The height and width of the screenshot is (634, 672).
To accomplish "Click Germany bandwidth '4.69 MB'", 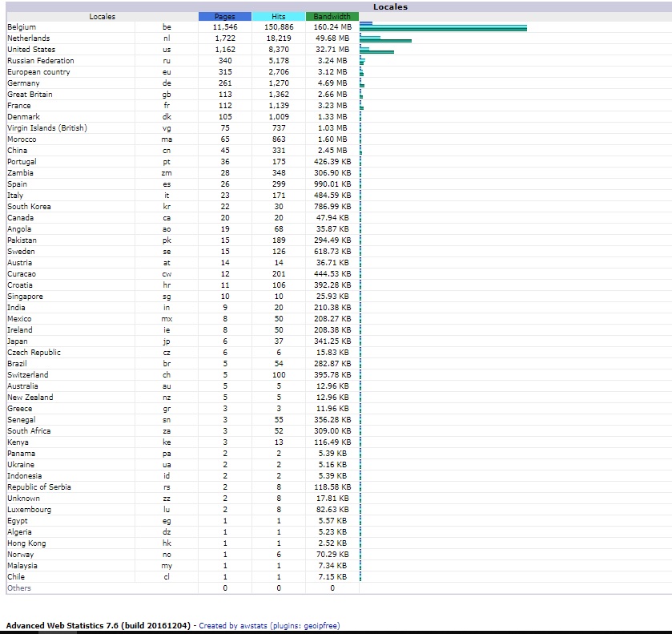I will (x=332, y=83).
